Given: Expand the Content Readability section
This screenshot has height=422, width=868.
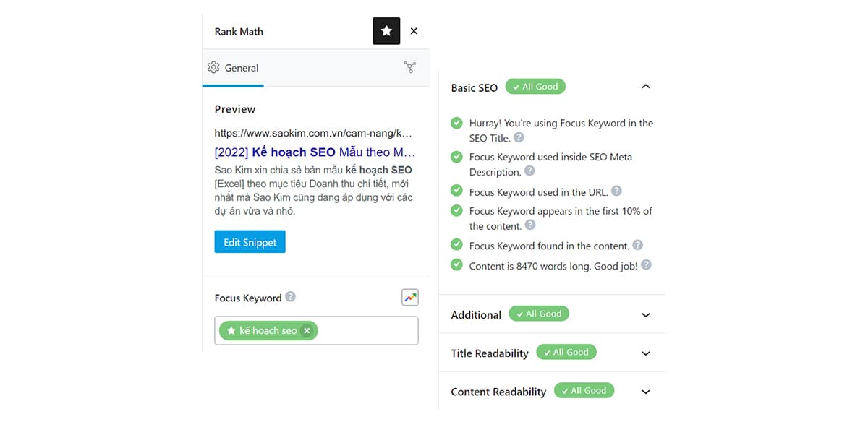Looking at the screenshot, I should pos(645,392).
